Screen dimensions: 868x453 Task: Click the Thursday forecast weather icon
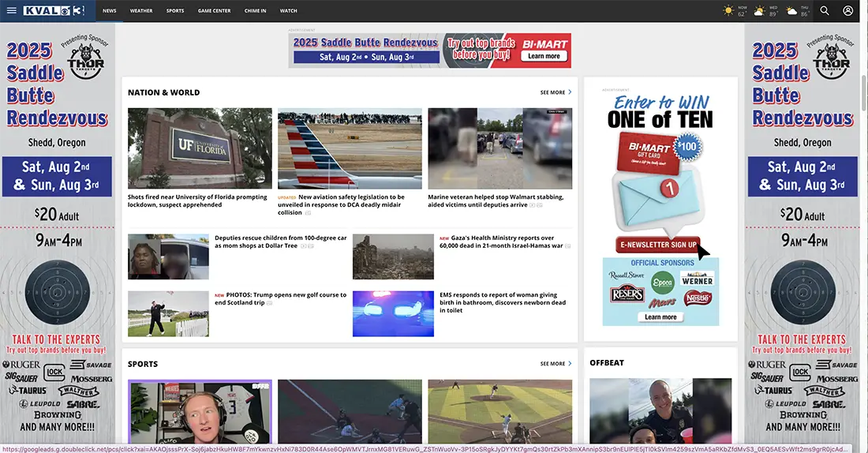[792, 11]
